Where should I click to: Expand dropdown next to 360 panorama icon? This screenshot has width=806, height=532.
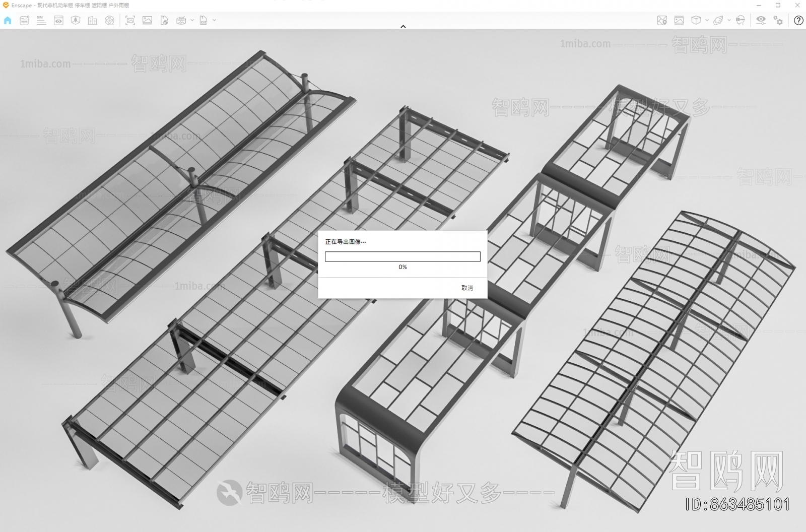point(192,21)
